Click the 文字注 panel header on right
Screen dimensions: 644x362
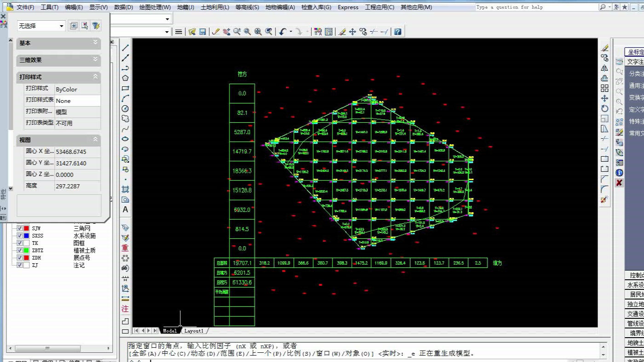click(635, 62)
